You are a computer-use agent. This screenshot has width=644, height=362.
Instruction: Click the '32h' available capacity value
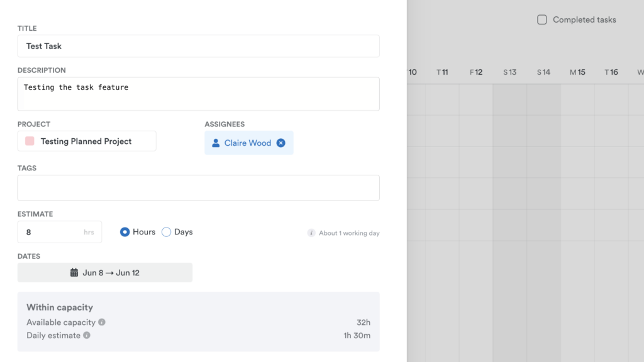click(364, 322)
